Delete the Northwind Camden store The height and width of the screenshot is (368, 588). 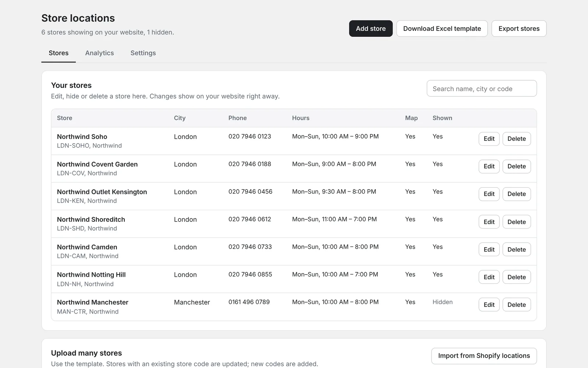517,250
